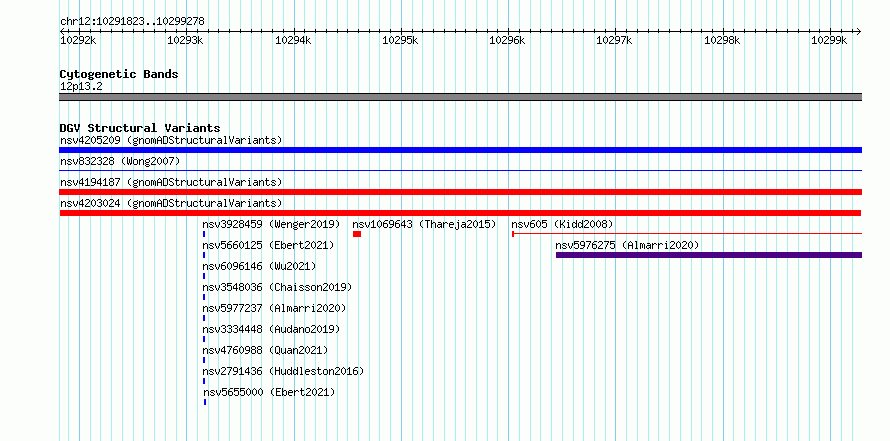Click the 10292k ruler tick label
890x441 pixels.
click(x=78, y=40)
